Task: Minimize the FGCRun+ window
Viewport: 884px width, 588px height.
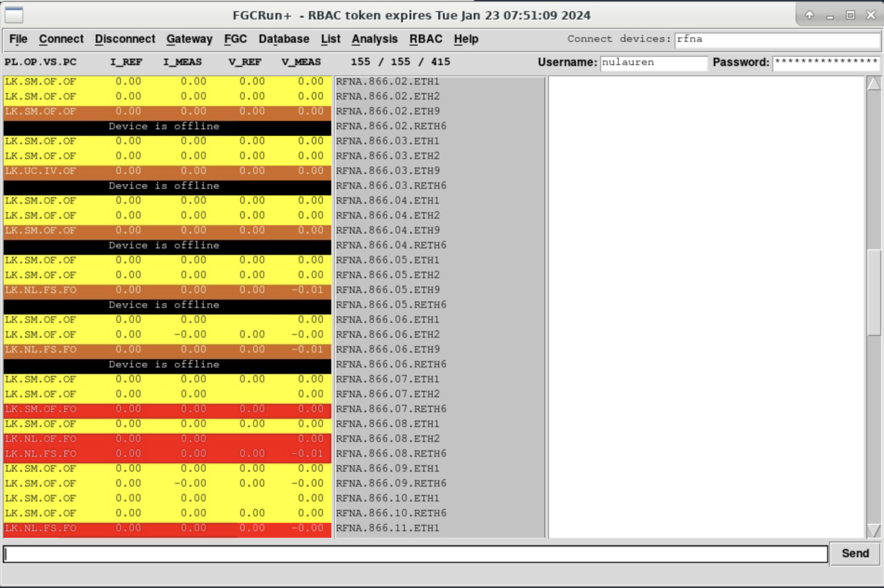Action: click(x=830, y=15)
